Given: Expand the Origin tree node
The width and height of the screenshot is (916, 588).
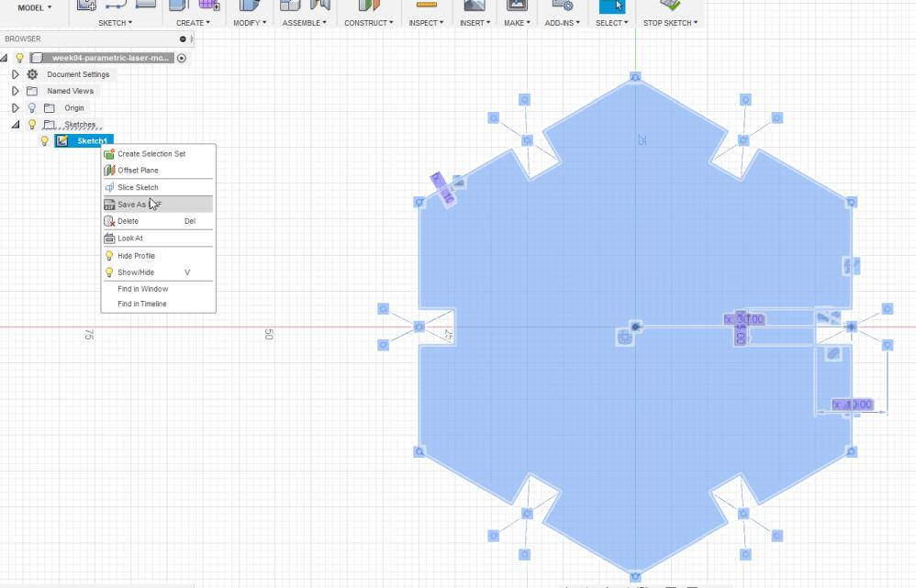Looking at the screenshot, I should point(16,108).
